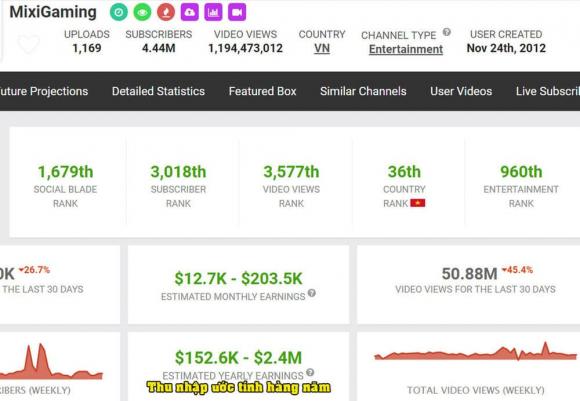
Task: Click the teal clock badge icon beside MixiGaming
Action: 119,12
